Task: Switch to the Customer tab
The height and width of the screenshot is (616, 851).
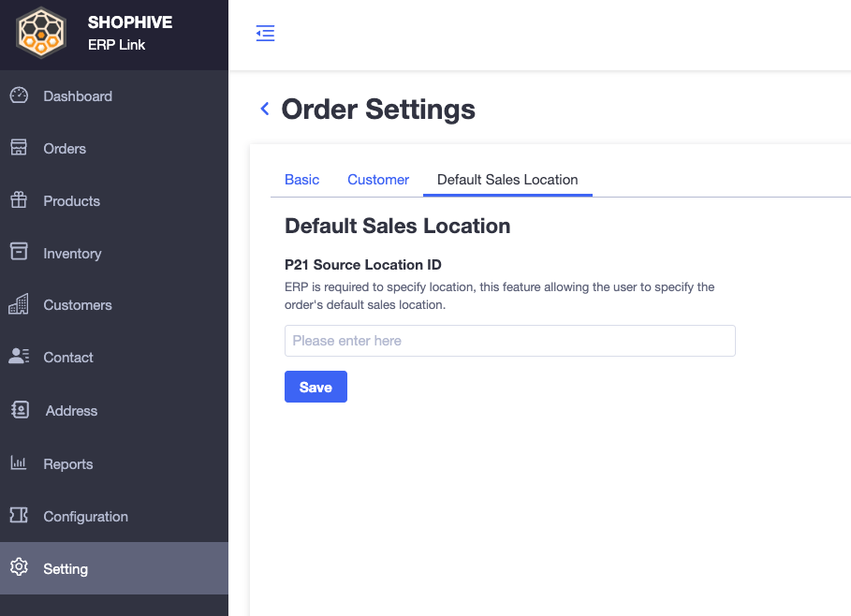Action: tap(378, 180)
